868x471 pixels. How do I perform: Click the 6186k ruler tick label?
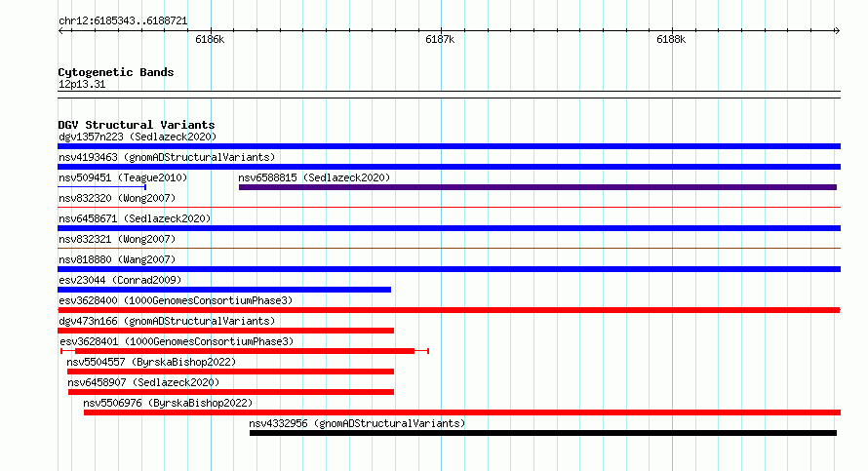(x=210, y=39)
